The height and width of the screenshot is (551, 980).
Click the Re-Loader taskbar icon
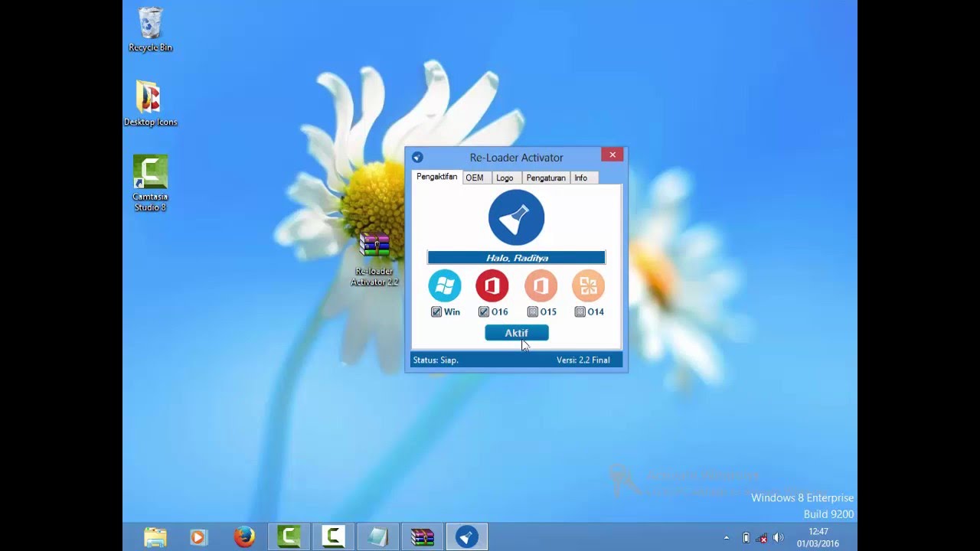point(466,536)
